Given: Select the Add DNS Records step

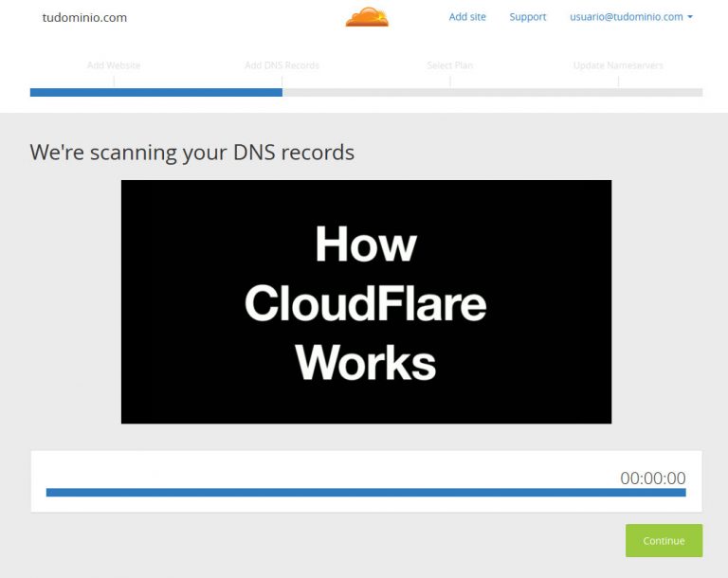Looking at the screenshot, I should coord(282,65).
